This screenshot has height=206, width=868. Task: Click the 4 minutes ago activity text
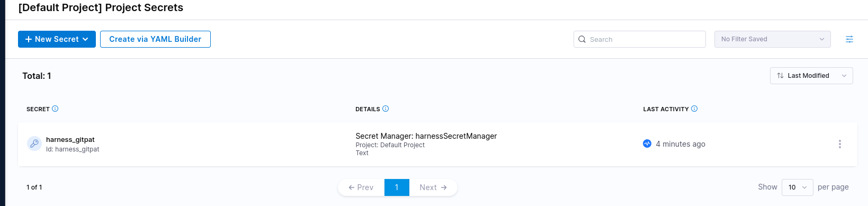[x=681, y=144]
